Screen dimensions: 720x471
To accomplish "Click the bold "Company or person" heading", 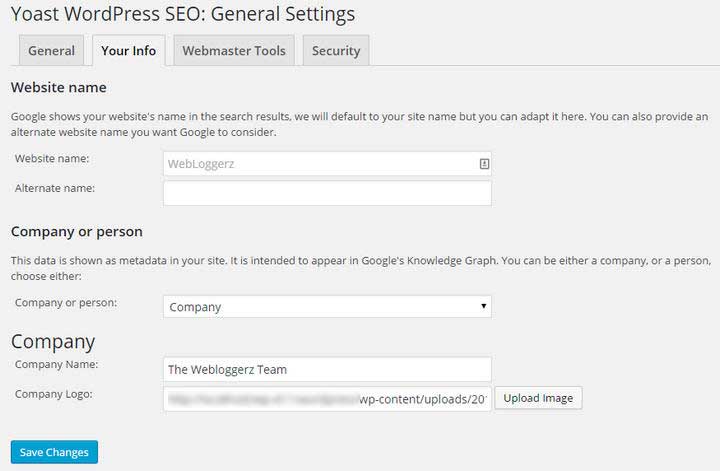I will [77, 232].
